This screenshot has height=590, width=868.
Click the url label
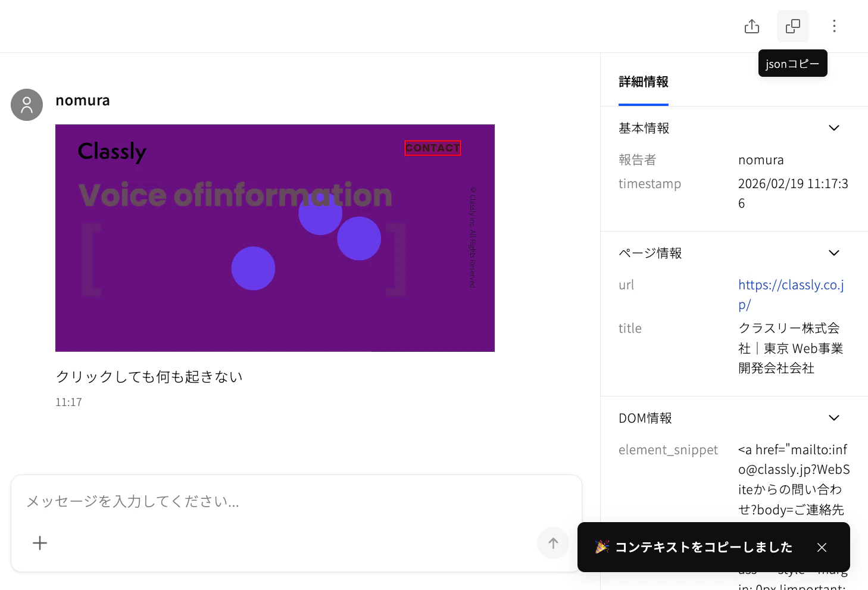626,285
